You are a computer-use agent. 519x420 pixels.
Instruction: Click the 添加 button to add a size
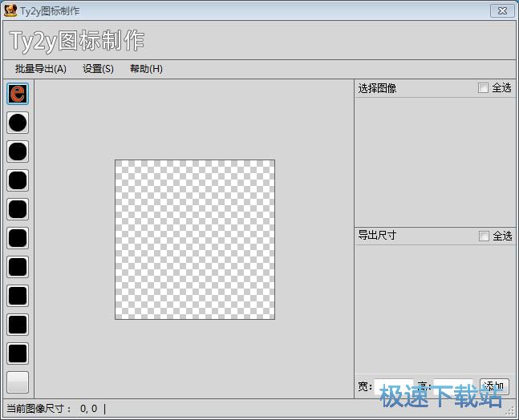pos(494,386)
